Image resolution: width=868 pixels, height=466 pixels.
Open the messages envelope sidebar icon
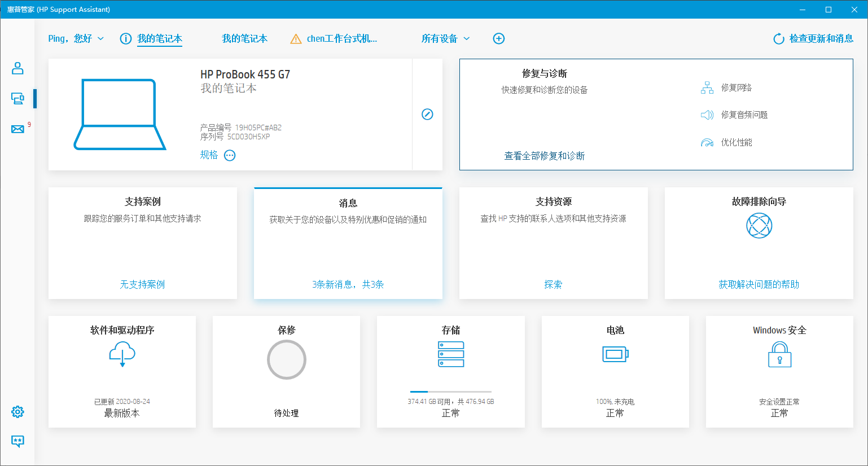(x=17, y=129)
